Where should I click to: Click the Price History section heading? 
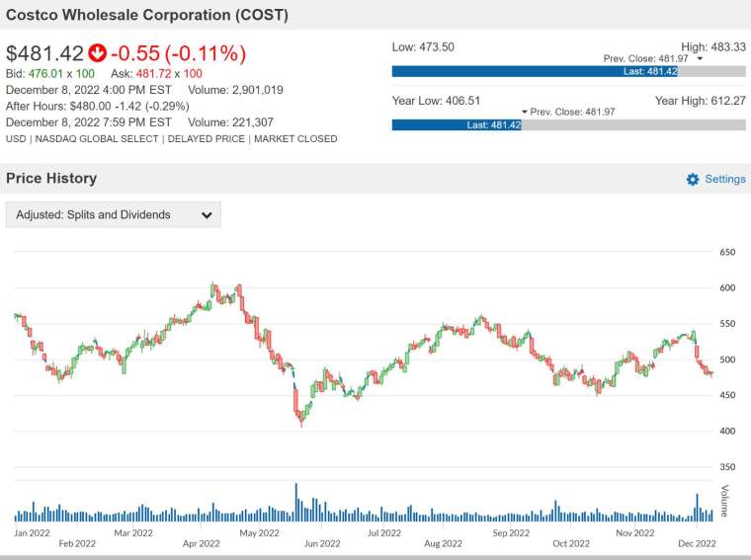click(51, 178)
